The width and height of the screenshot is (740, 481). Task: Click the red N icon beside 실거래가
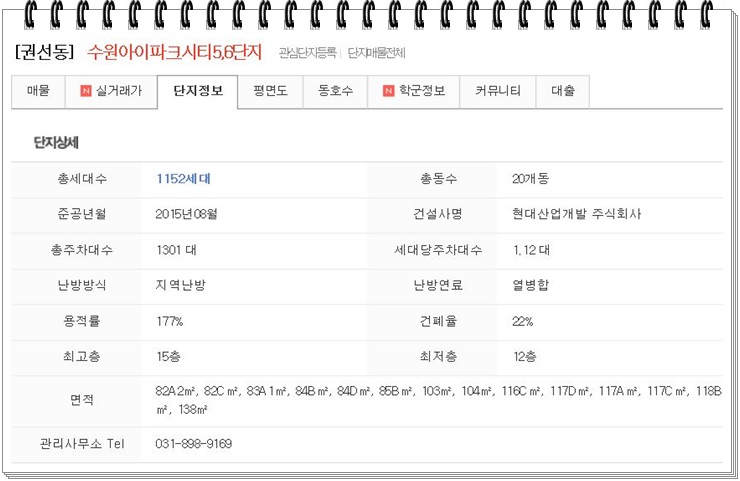(x=85, y=91)
